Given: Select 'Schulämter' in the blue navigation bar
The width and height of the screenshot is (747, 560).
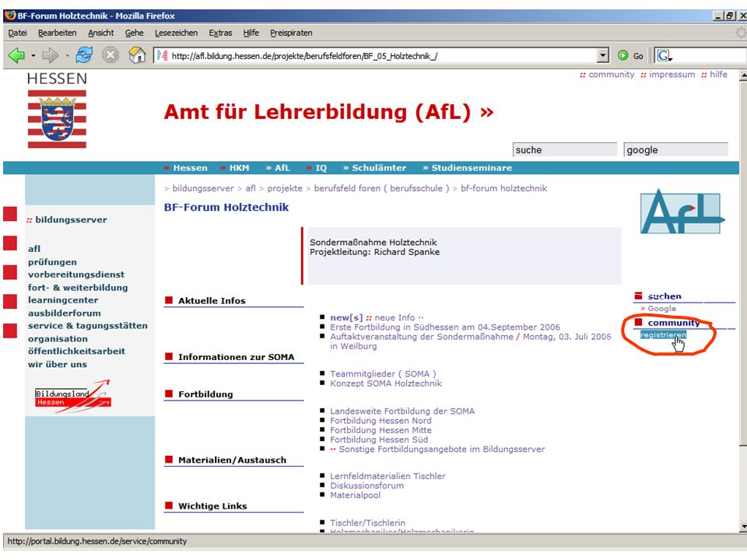Looking at the screenshot, I should pos(379,168).
